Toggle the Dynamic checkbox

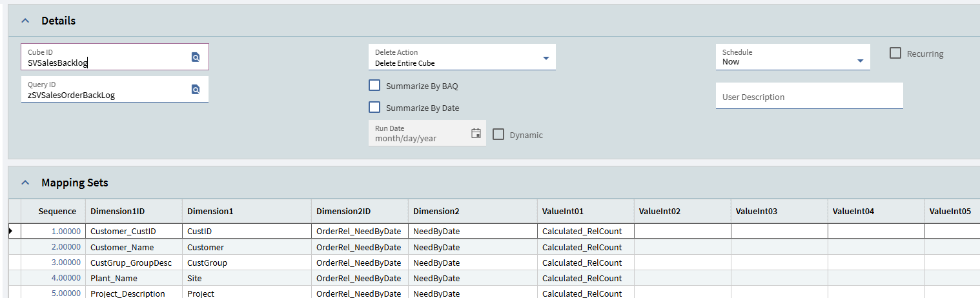[x=498, y=134]
